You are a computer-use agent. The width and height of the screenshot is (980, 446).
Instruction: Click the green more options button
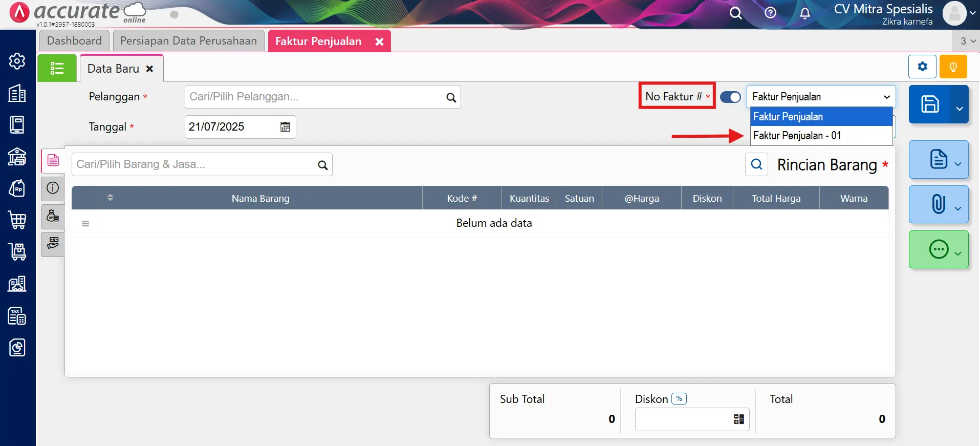point(938,250)
